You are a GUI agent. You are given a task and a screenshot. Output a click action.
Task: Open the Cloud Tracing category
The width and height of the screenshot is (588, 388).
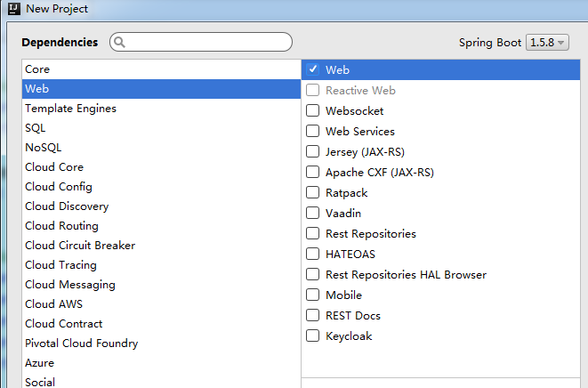[x=161, y=265]
